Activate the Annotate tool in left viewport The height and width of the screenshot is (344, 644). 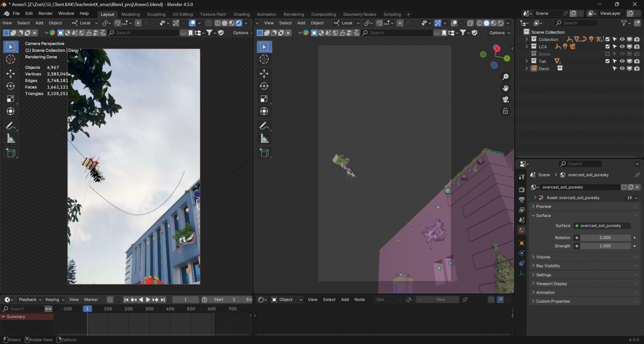[x=11, y=126]
